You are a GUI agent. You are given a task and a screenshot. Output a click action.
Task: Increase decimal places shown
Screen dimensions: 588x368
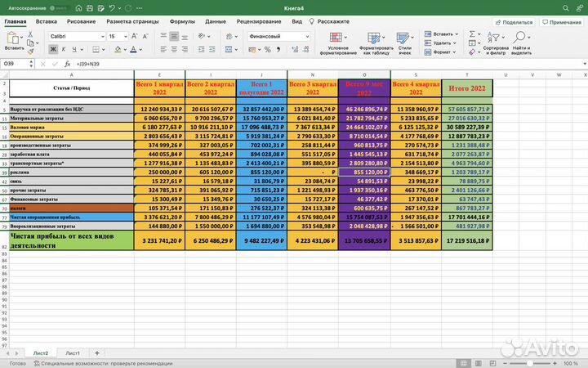click(x=295, y=49)
